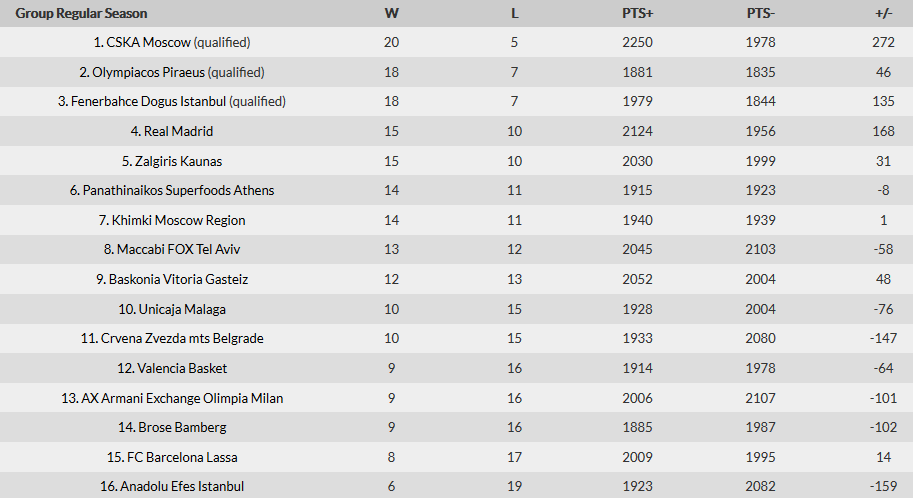The width and height of the screenshot is (913, 498).
Task: Click the +/- column header
Action: click(883, 13)
